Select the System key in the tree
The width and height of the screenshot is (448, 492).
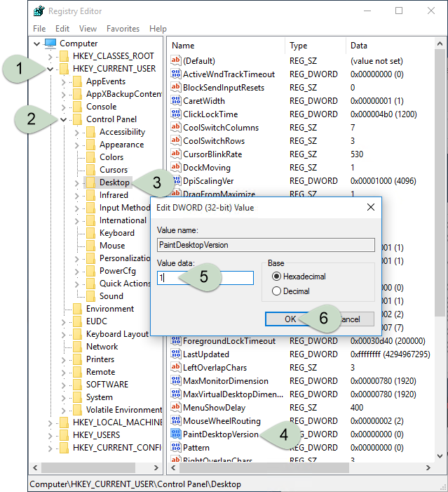(x=100, y=397)
